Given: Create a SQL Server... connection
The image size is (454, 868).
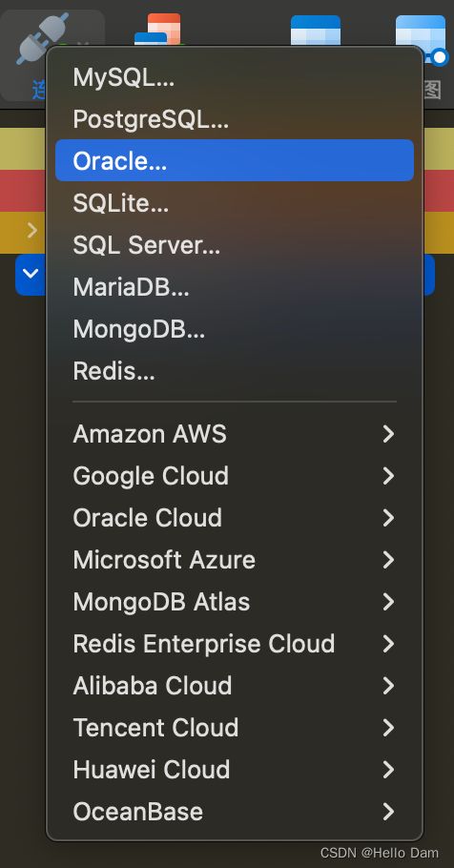Looking at the screenshot, I should click(235, 245).
